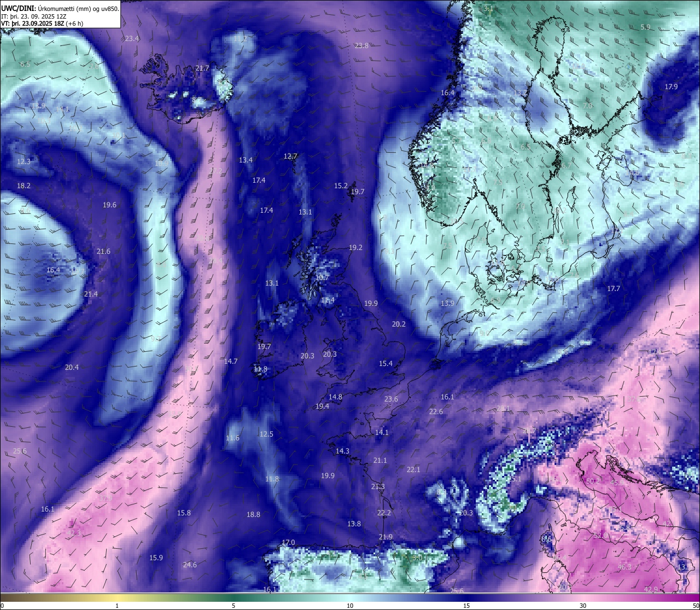Click the 30 tick on the colour scale

583,606
